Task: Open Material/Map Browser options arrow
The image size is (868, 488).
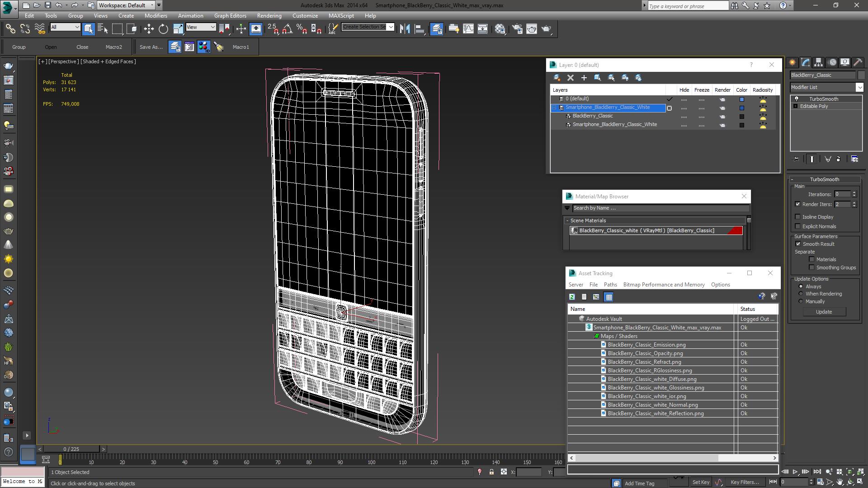Action: pos(567,208)
